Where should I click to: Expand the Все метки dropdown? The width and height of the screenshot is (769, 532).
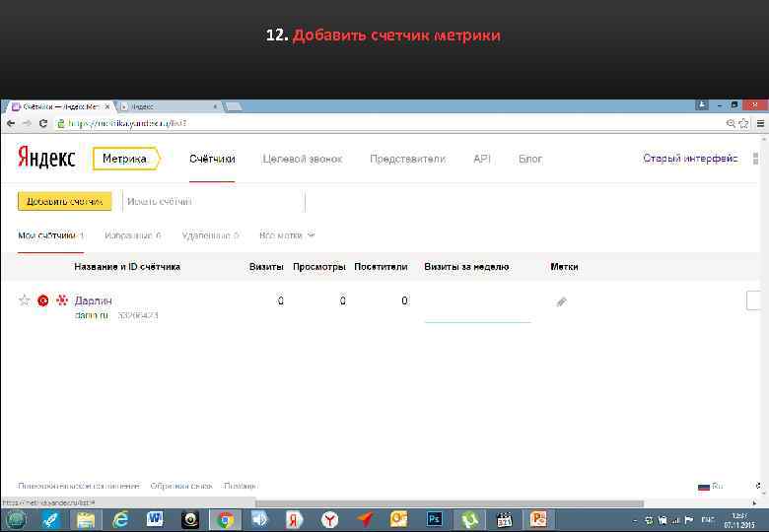pos(287,235)
